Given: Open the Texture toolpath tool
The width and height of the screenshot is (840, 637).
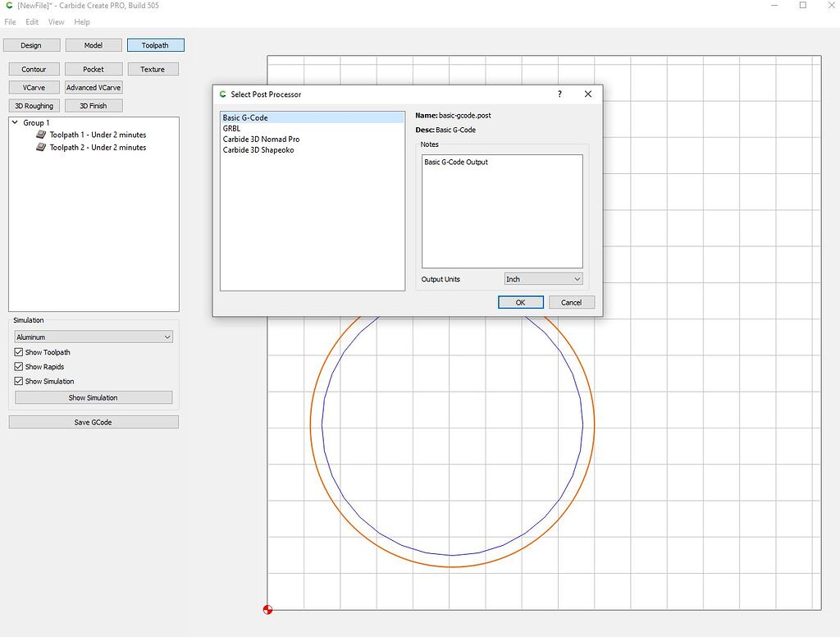Looking at the screenshot, I should tap(153, 69).
